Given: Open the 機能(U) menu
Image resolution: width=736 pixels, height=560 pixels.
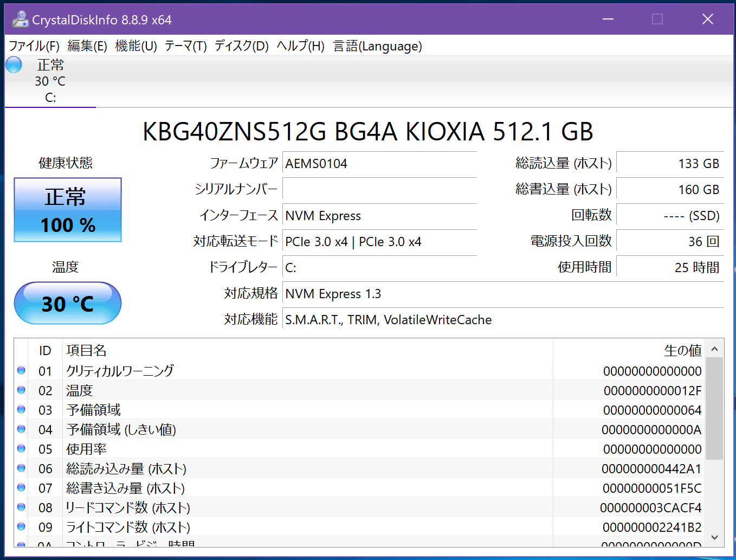Looking at the screenshot, I should point(136,46).
